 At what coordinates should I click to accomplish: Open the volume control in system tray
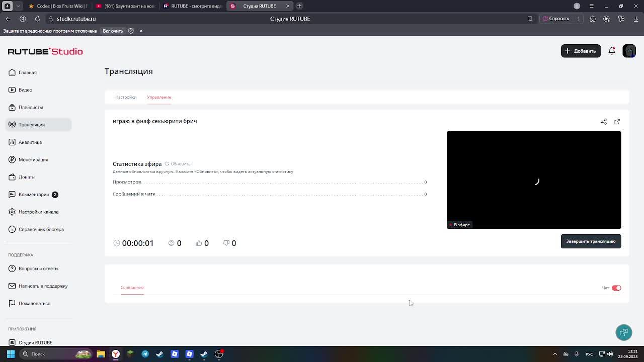pos(610,354)
